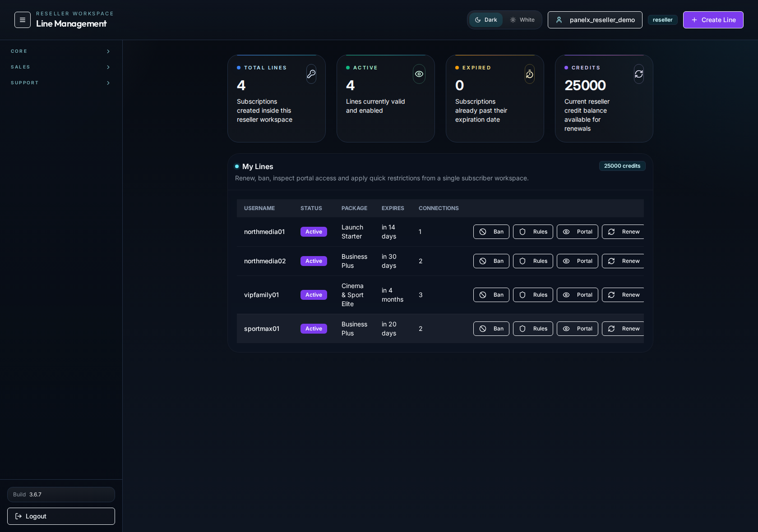This screenshot has height=532, width=758.
Task: Expand the CORE sidebar section
Action: point(61,51)
